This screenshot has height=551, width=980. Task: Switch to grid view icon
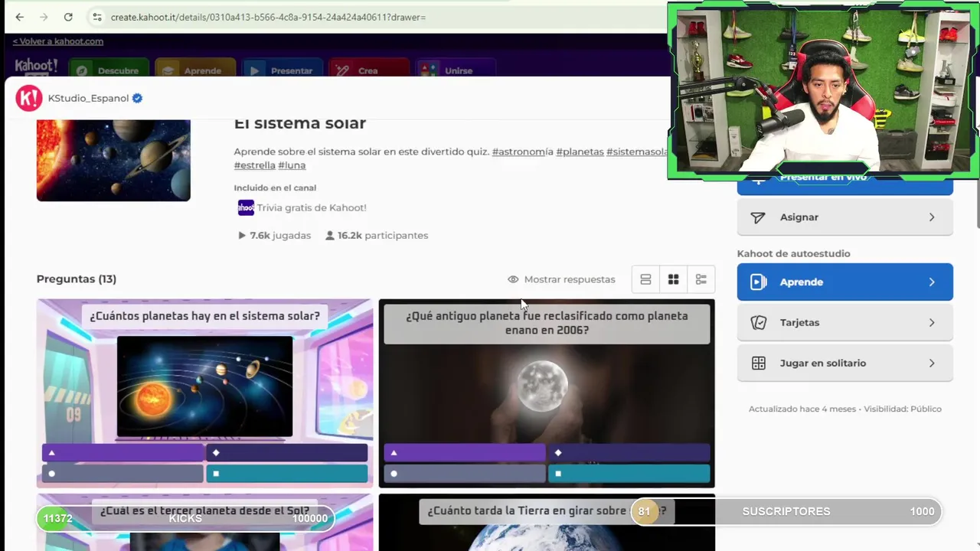tap(673, 279)
